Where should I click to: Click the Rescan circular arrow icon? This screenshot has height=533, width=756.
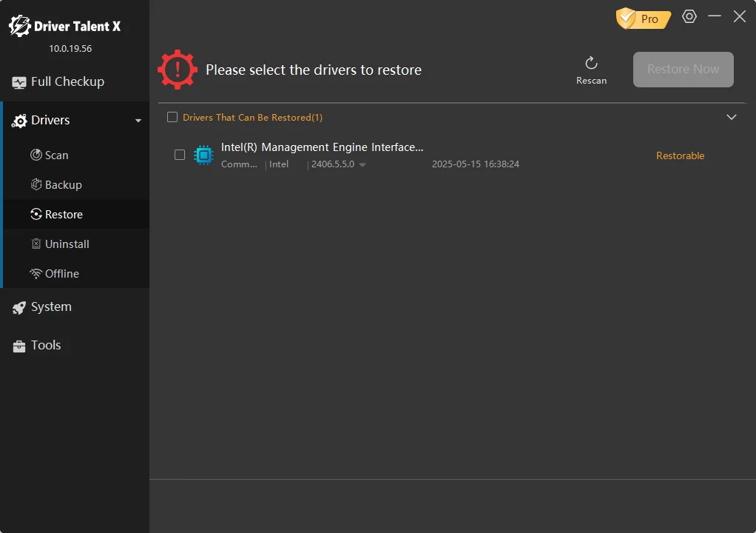(592, 63)
